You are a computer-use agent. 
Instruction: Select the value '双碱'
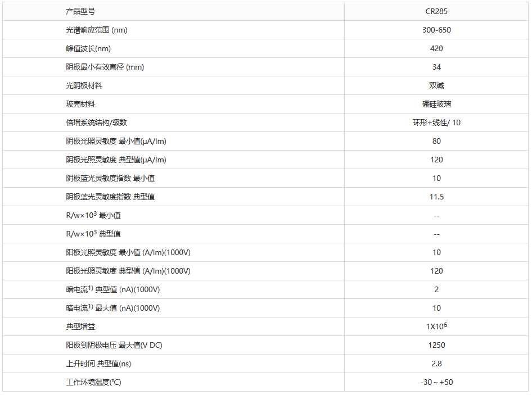pyautogui.click(x=436, y=85)
